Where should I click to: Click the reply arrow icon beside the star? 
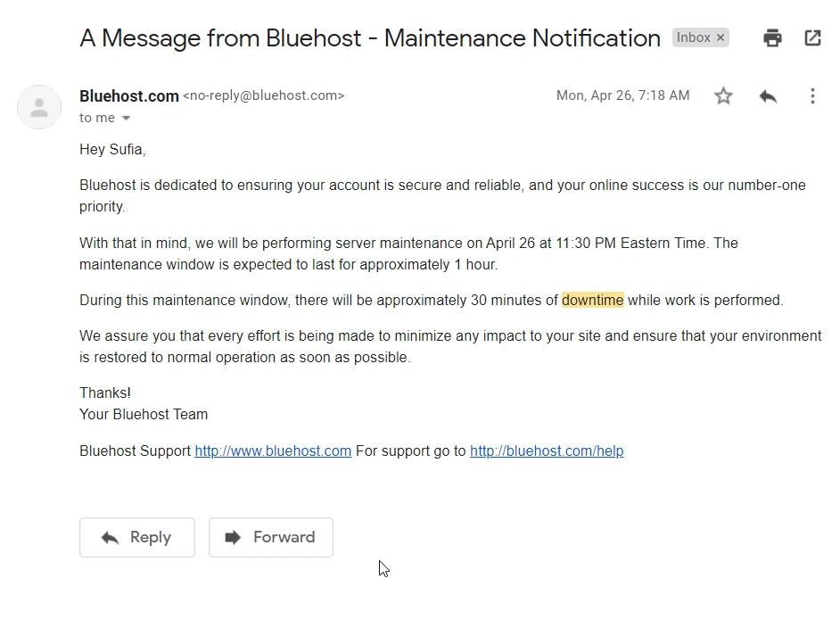coord(768,96)
